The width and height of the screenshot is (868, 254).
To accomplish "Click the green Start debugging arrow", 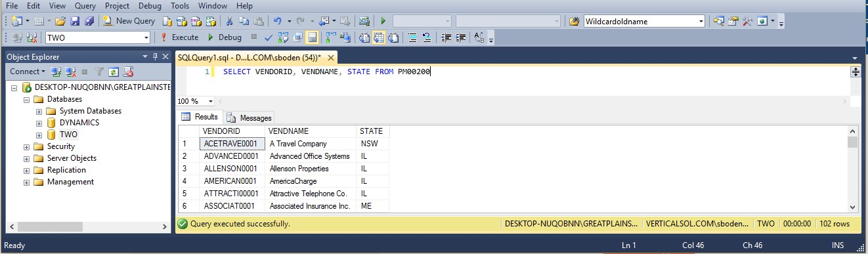I will tap(383, 21).
